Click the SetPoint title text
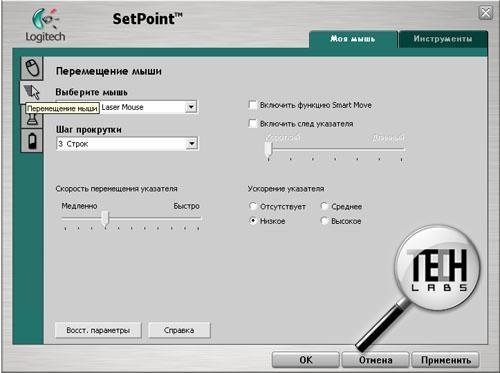Viewport: 500px width, 373px height. (147, 19)
